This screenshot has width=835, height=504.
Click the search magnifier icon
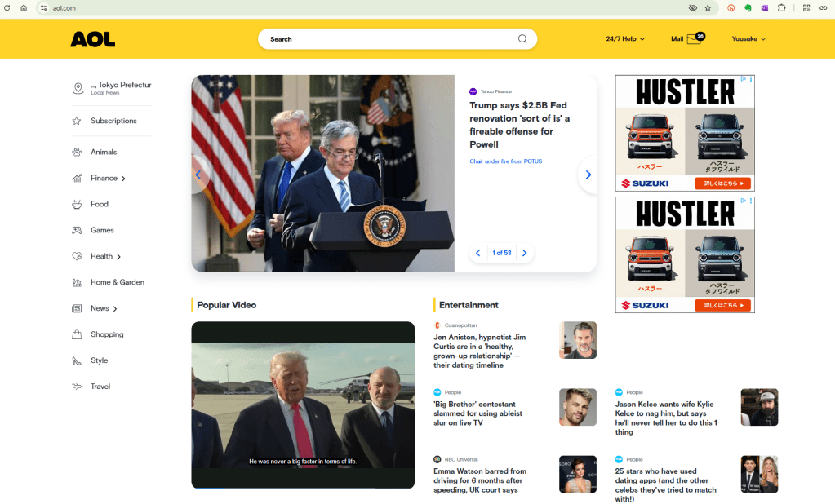pyautogui.click(x=522, y=39)
